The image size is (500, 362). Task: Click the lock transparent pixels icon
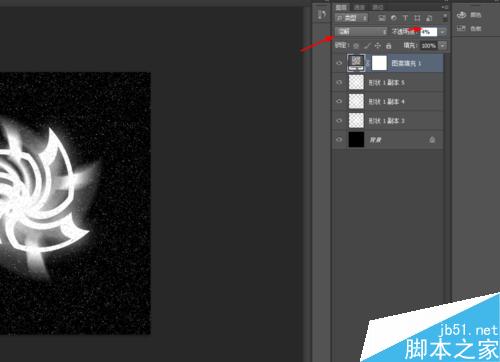click(356, 46)
